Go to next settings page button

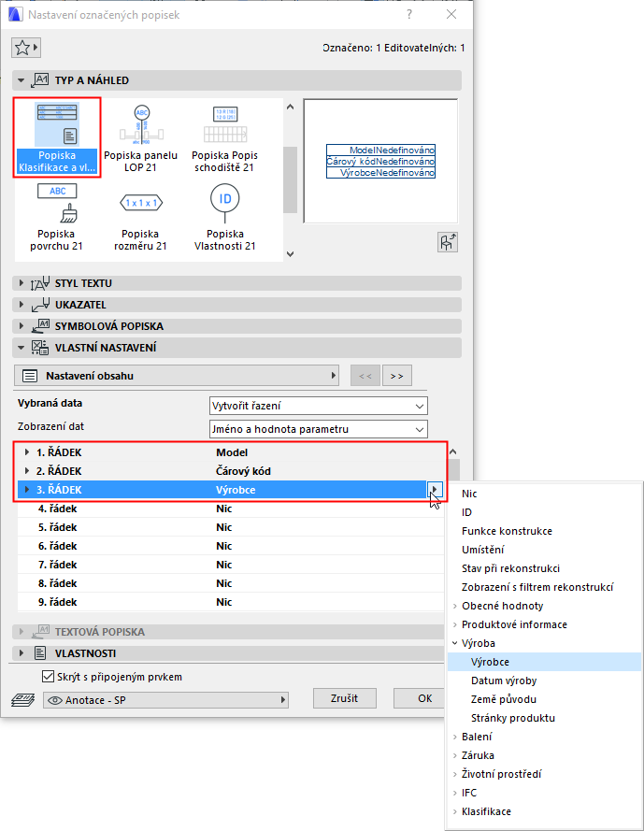click(397, 376)
